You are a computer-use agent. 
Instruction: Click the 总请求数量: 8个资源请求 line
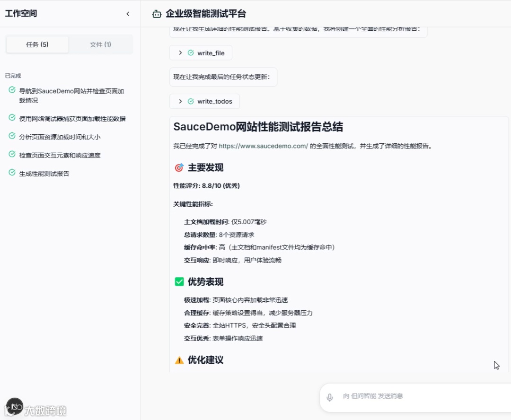(x=219, y=235)
